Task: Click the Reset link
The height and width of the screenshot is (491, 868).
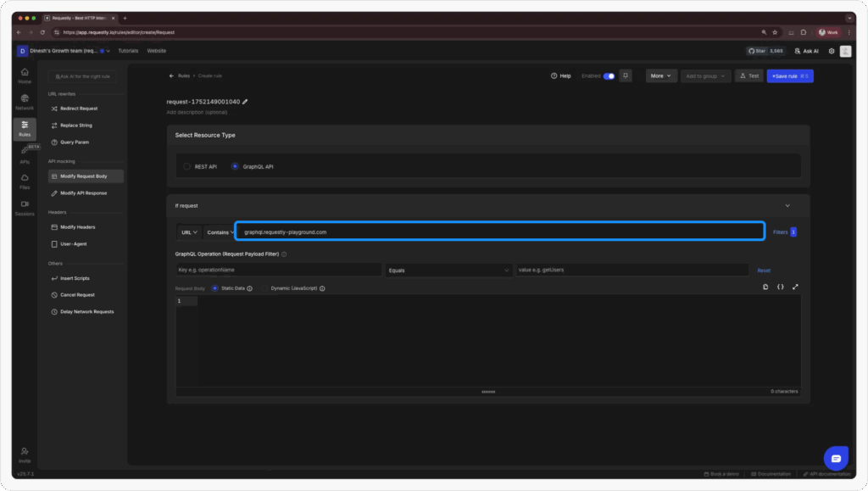Action: point(764,271)
